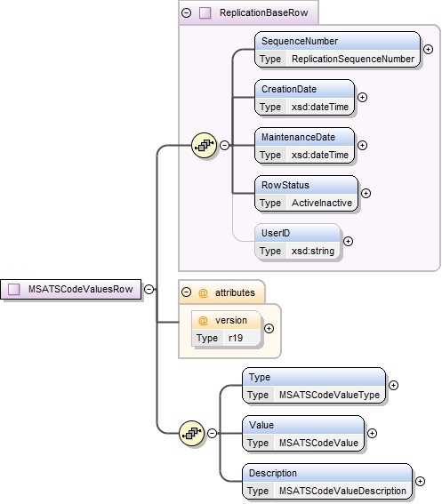Image resolution: width=442 pixels, height=504 pixels.
Task: Select the MSATSCodeValuesRow root label
Action: point(80,289)
